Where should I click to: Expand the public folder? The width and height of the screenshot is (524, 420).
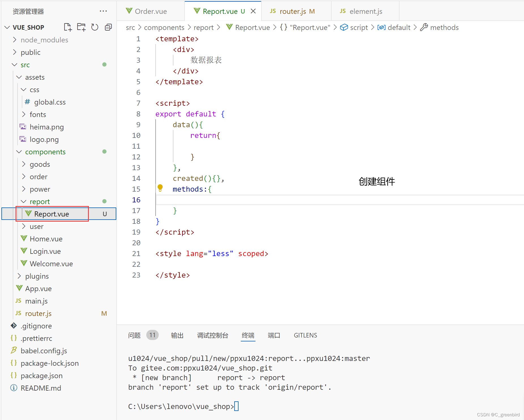[x=15, y=52]
